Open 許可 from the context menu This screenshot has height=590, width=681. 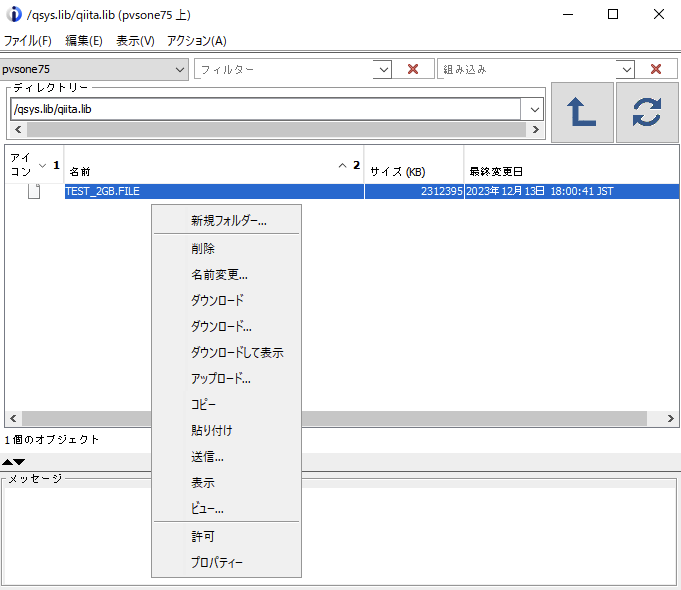(226, 537)
